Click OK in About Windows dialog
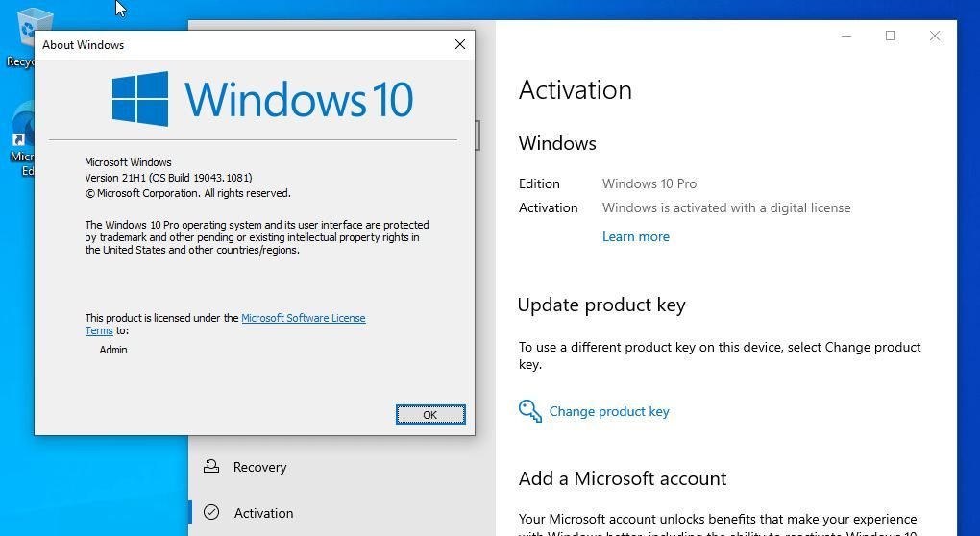 (430, 414)
